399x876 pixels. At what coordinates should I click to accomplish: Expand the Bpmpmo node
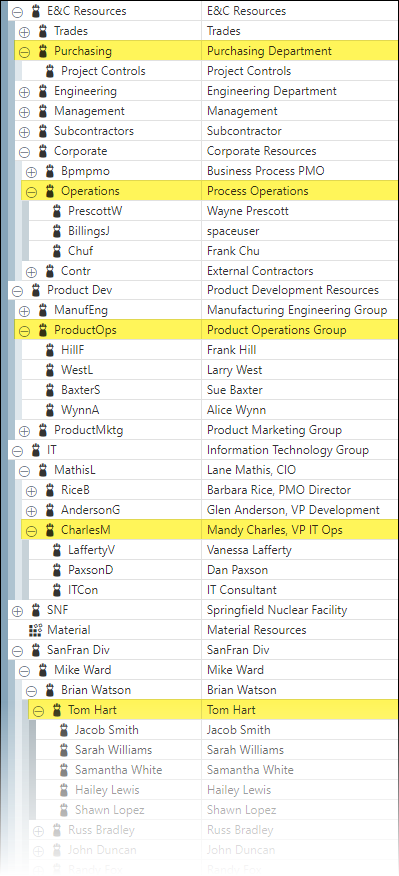[x=31, y=172]
